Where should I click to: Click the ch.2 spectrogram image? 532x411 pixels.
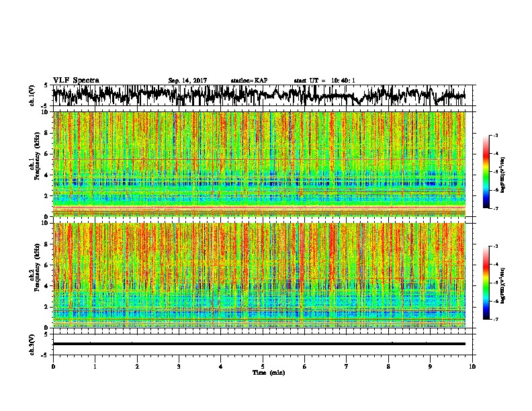click(x=259, y=275)
